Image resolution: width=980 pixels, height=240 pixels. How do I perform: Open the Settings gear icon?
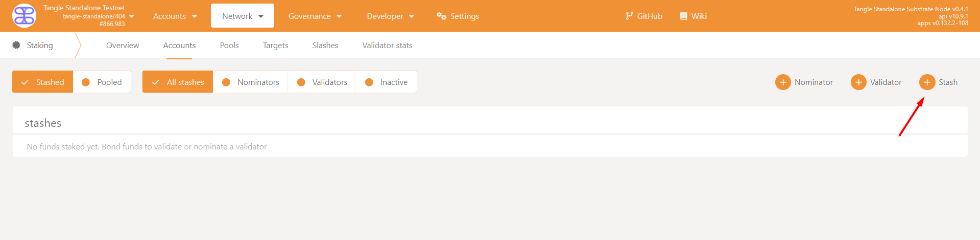pos(441,16)
